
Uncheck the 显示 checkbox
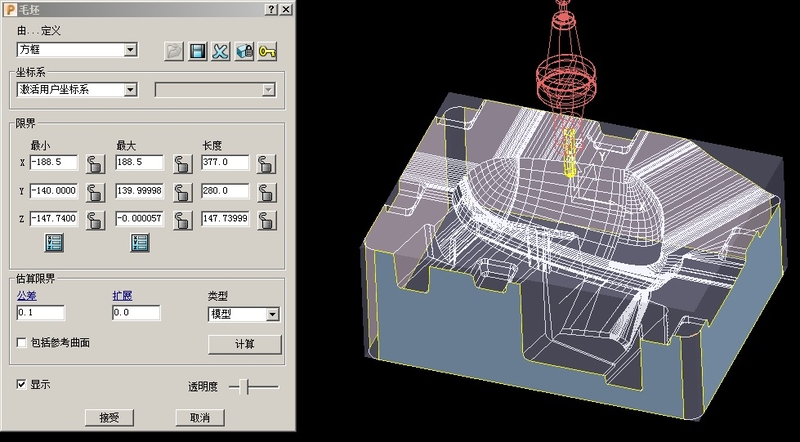pos(21,384)
